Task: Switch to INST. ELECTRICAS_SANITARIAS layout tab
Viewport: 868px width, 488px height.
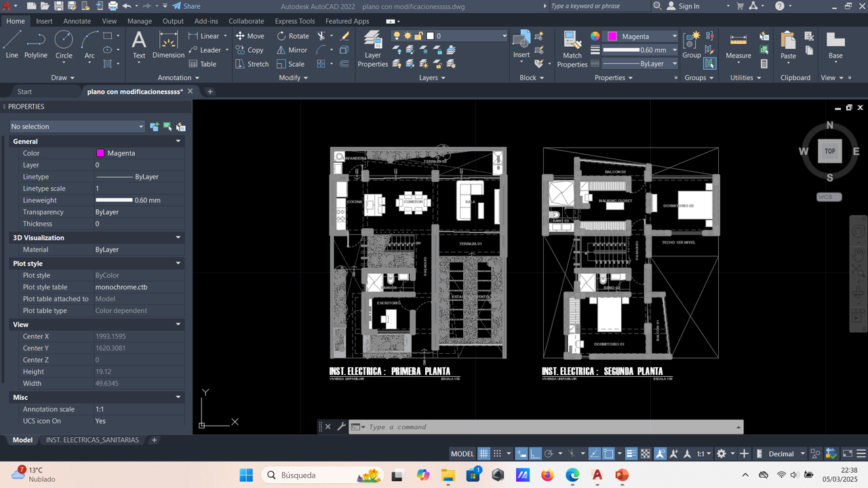Action: 92,440
